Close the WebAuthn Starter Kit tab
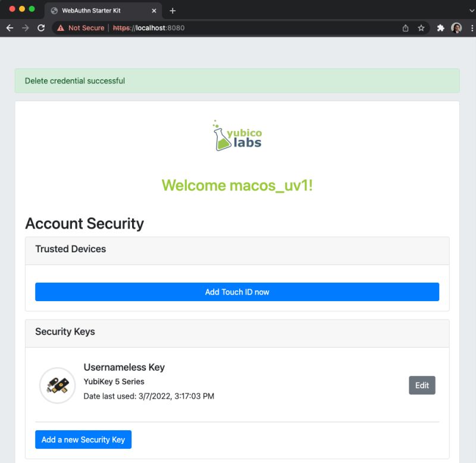This screenshot has height=463, width=476. click(x=154, y=10)
